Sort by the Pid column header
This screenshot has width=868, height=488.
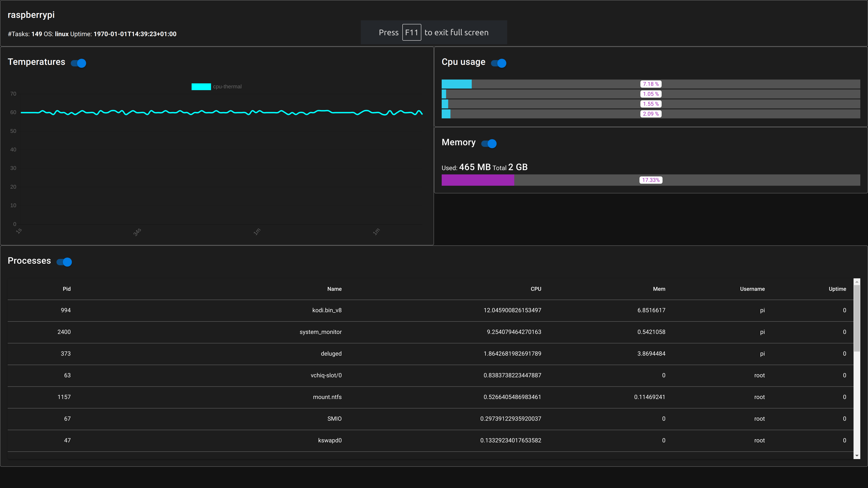pyautogui.click(x=67, y=289)
